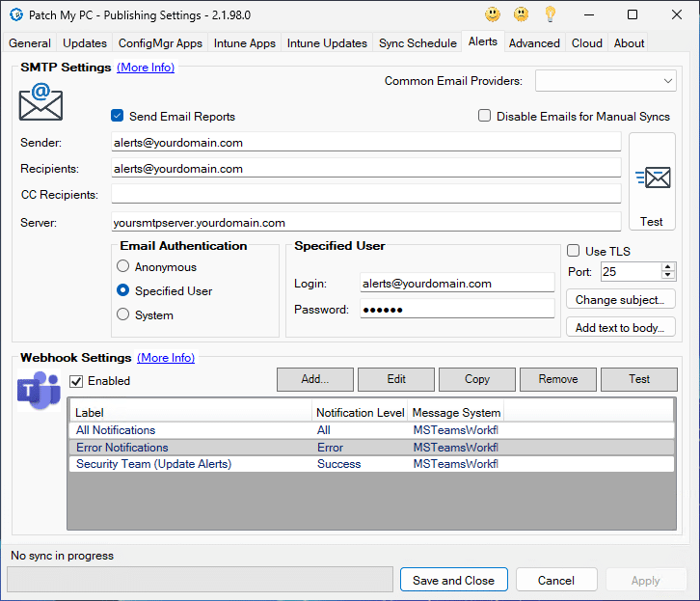Click the lightbulb idea icon

550,14
